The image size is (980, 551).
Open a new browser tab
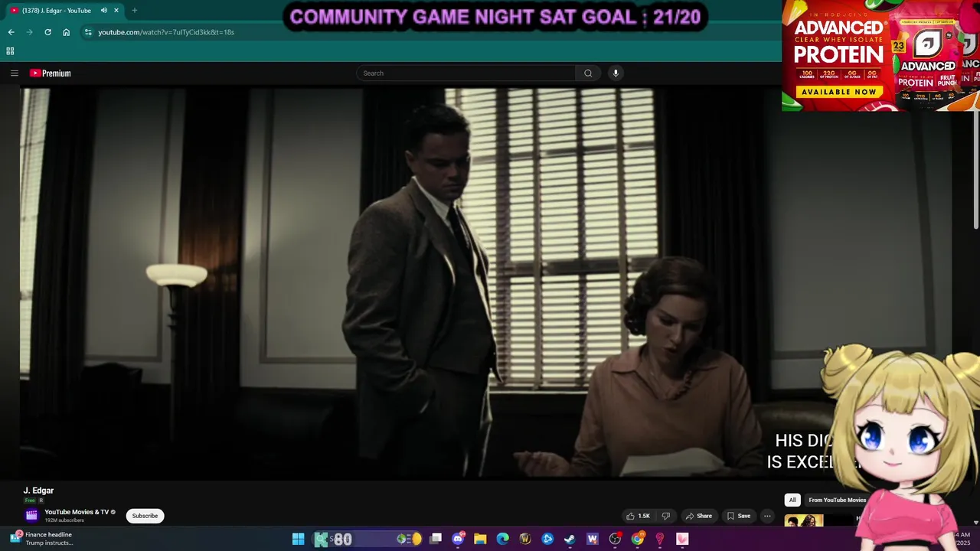(x=134, y=11)
